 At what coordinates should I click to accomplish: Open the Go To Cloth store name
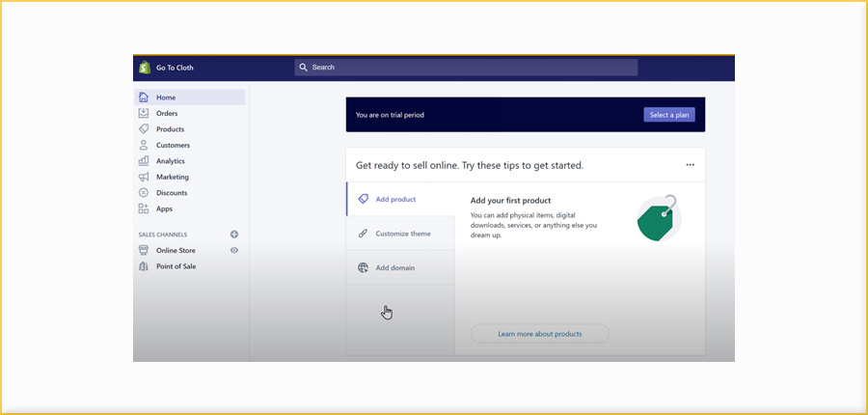[175, 68]
